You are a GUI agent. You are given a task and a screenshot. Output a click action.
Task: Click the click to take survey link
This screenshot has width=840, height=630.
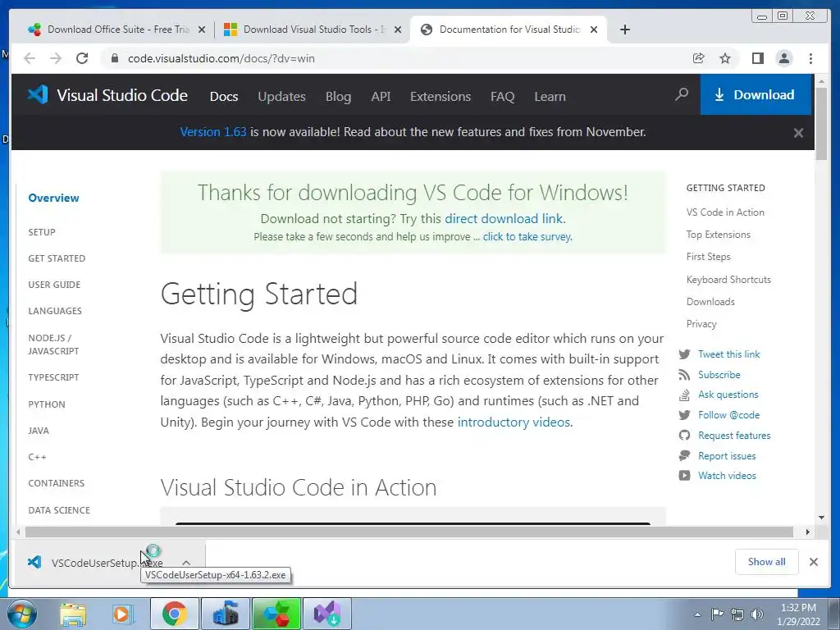click(527, 237)
